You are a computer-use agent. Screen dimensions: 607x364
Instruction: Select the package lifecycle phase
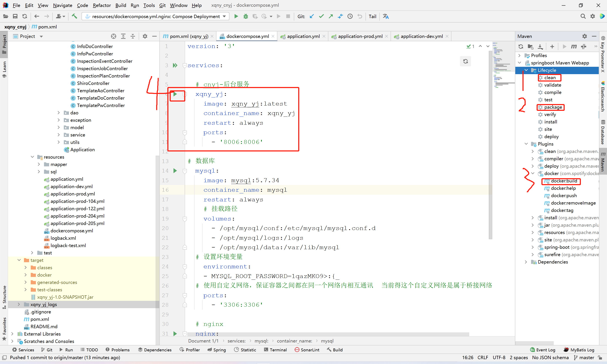point(553,107)
